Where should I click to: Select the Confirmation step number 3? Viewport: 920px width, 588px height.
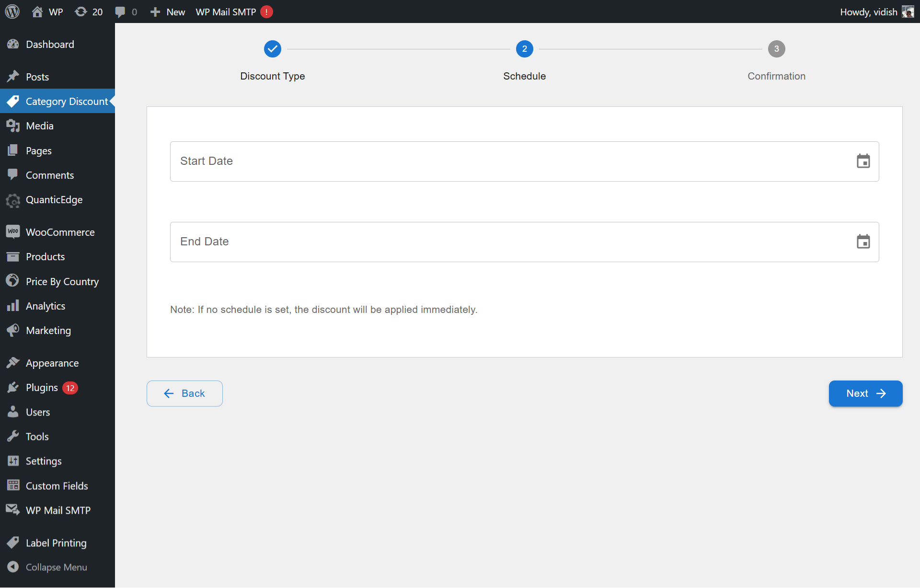coord(776,49)
